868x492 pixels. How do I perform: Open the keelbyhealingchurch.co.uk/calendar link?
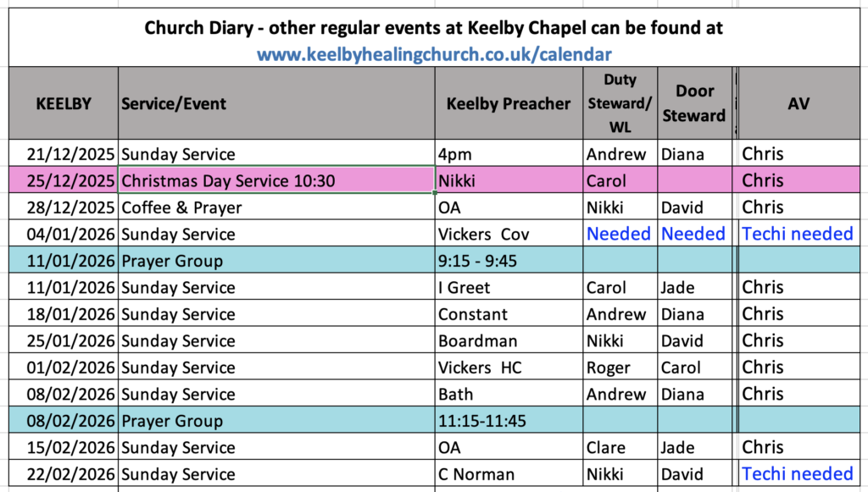pos(434,54)
